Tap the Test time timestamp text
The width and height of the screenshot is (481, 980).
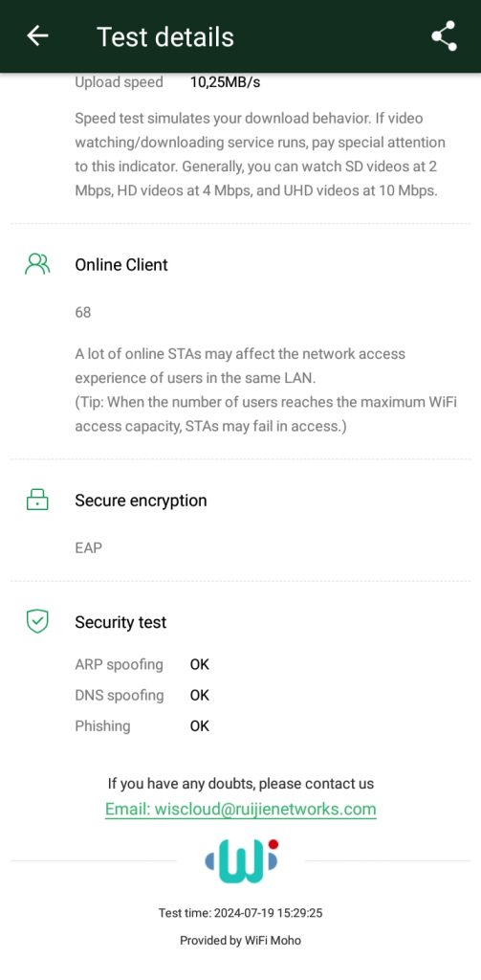[241, 913]
